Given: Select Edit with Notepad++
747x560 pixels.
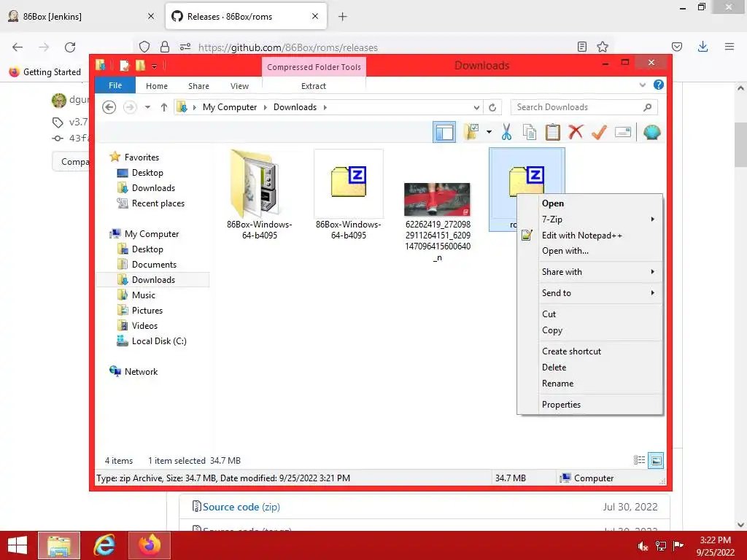Looking at the screenshot, I should [x=590, y=236].
